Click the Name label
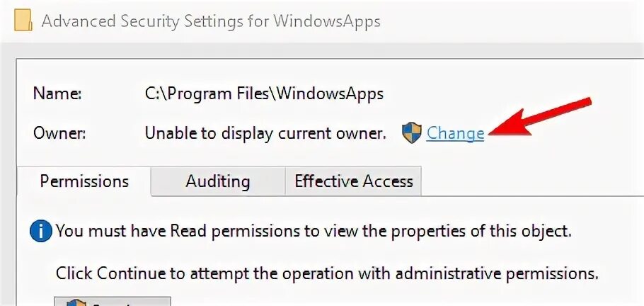This screenshot has height=306, width=644. (x=57, y=93)
